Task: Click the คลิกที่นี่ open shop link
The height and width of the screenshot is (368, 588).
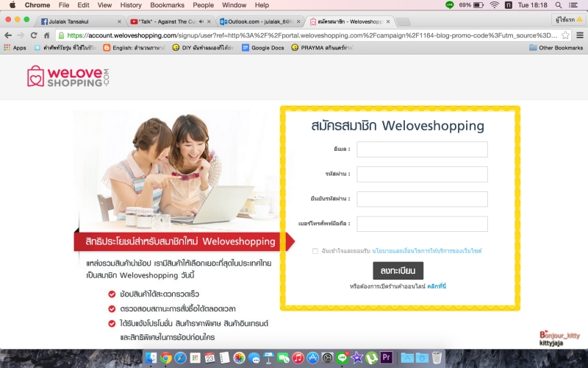Action: 437,286
